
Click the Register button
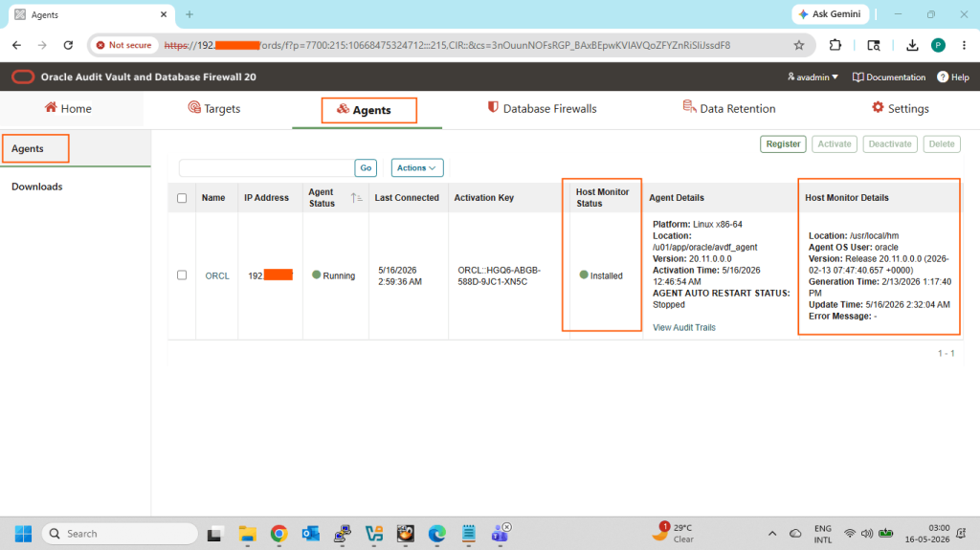783,143
